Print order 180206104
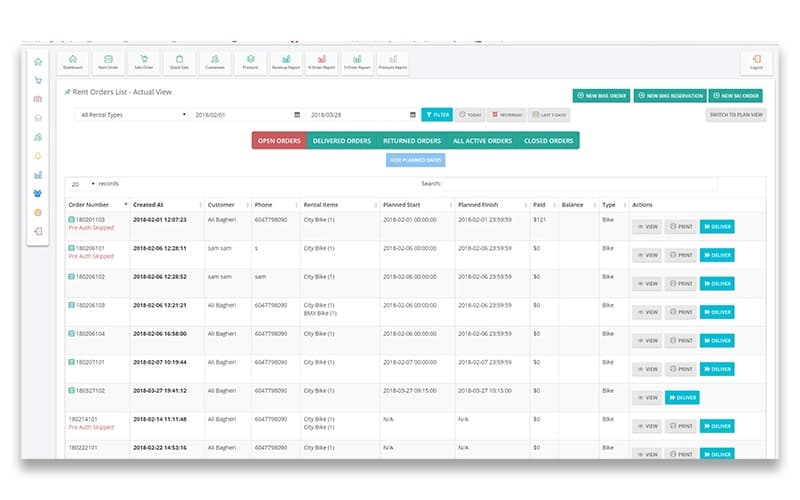This screenshot has height=500, width=800. click(681, 340)
